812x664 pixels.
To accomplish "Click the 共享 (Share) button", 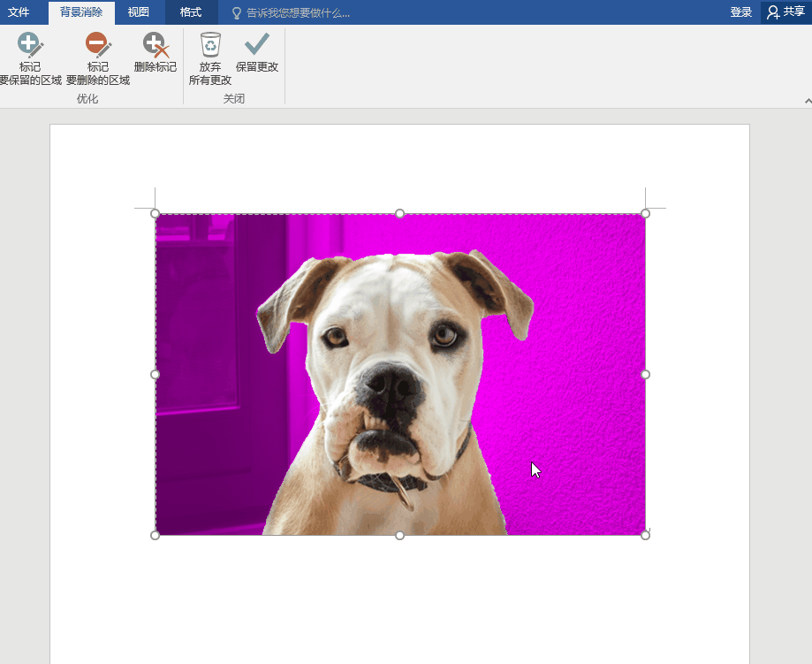I will [x=785, y=11].
